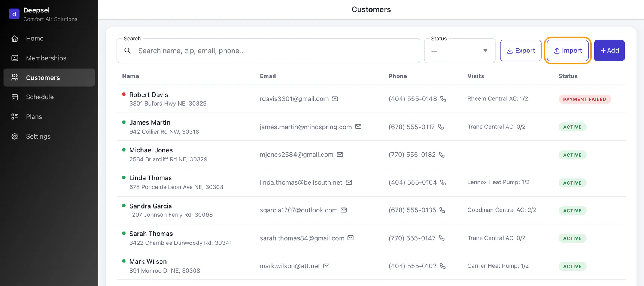644x286 pixels.
Task: Click email rdavis3301@gmail.com
Action: click(x=294, y=99)
